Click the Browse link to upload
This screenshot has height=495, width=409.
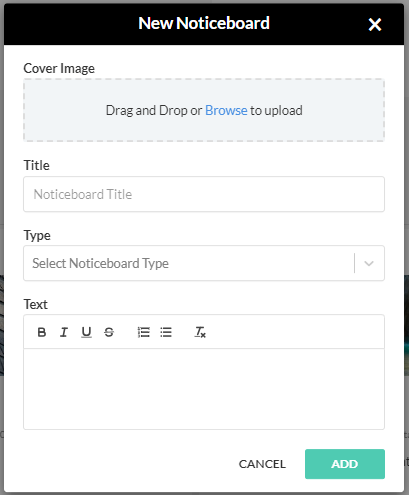pyautogui.click(x=226, y=110)
